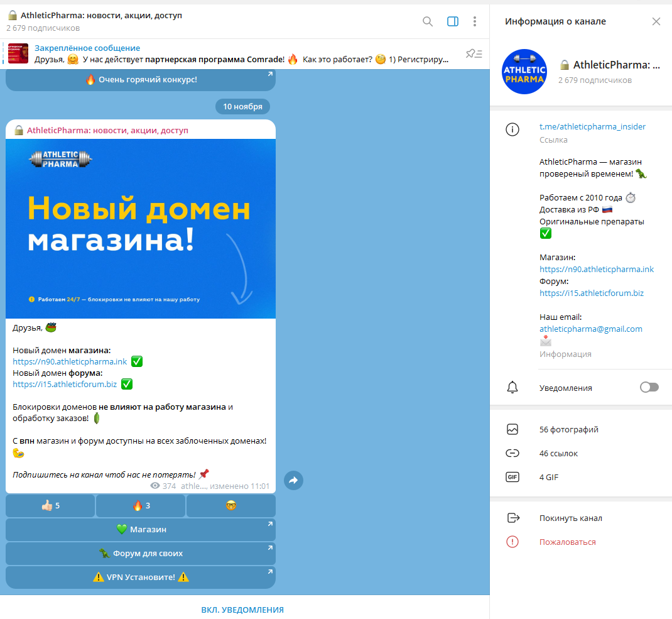Click ВКЛ. УВЕДОМЛЕНИЯ at the bottom
This screenshot has height=619, width=672.
pyautogui.click(x=242, y=610)
